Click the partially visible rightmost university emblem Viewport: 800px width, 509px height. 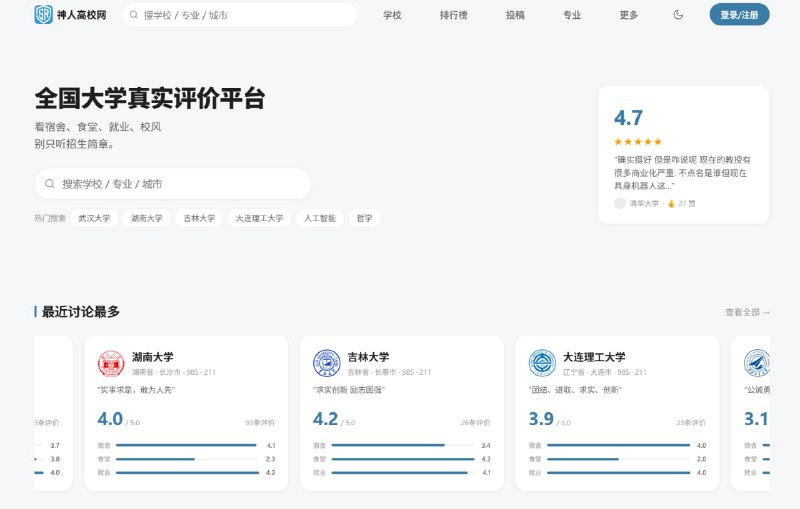[757, 363]
